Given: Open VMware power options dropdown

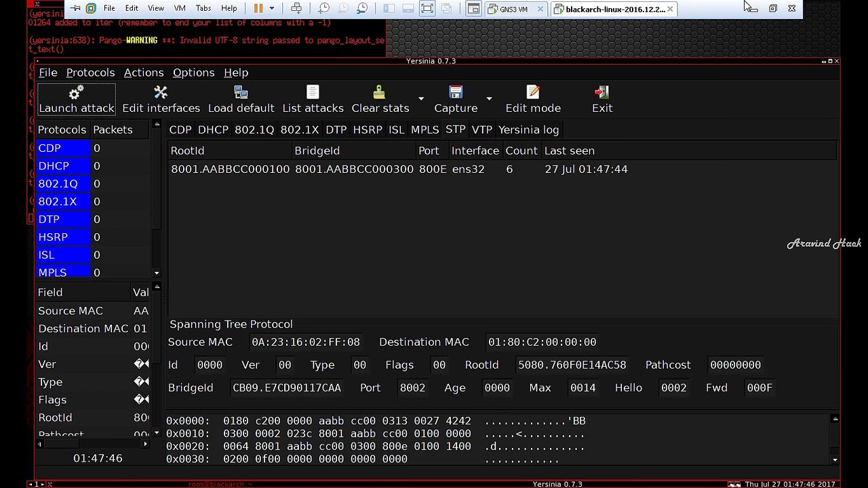Looking at the screenshot, I should 271,8.
